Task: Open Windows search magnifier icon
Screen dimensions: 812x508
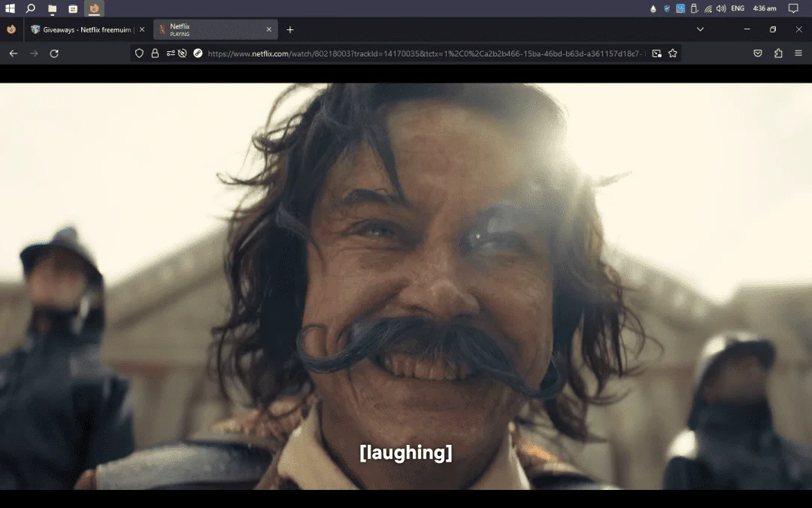Action: click(31, 8)
